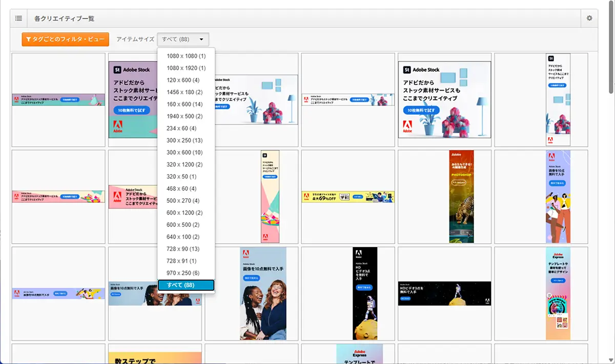
Task: Select 320 x 1200 (2) from the list
Action: (x=186, y=164)
